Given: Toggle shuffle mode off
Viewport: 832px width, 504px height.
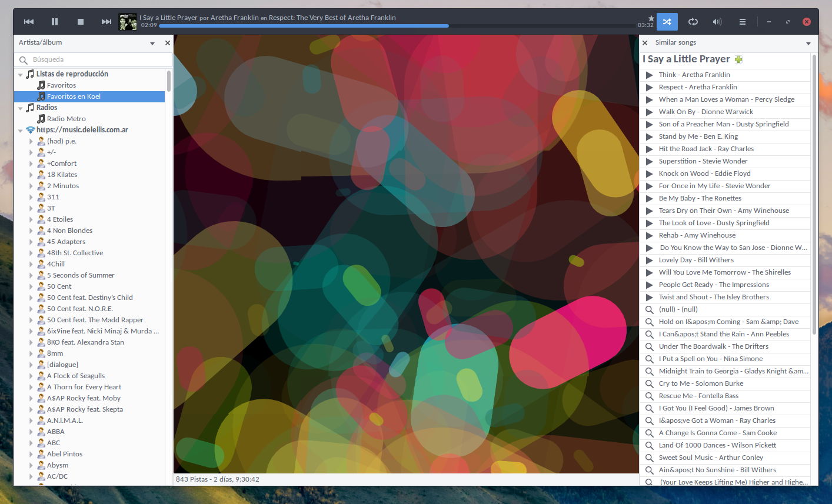Looking at the screenshot, I should tap(667, 22).
